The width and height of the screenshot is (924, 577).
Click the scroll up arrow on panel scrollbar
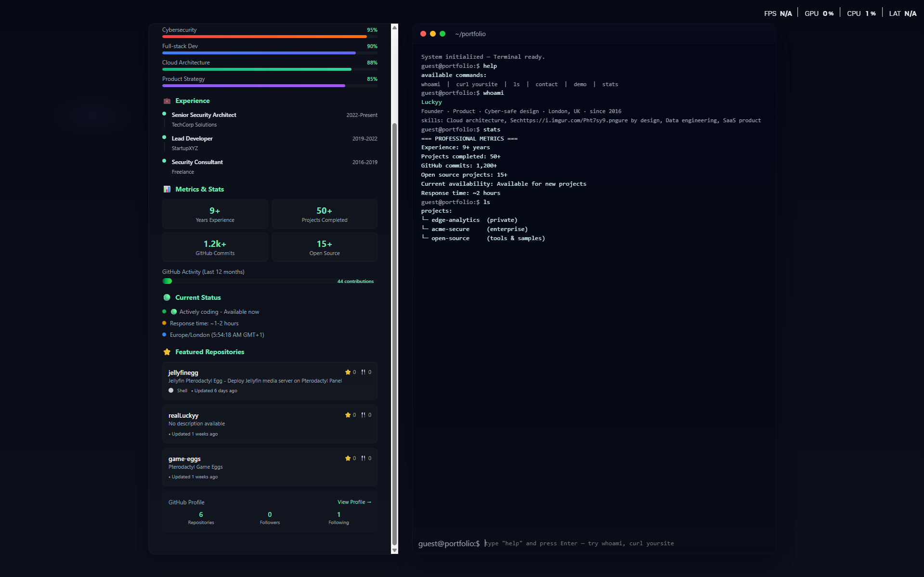pos(395,28)
